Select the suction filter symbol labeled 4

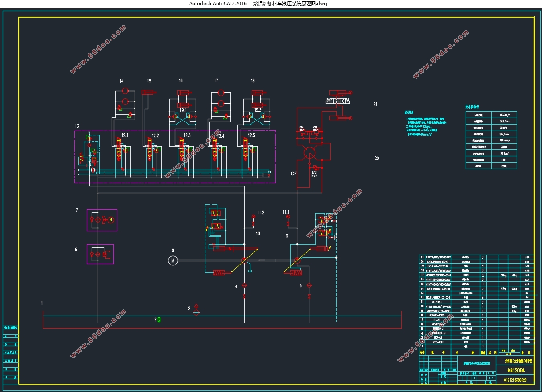[244, 286]
